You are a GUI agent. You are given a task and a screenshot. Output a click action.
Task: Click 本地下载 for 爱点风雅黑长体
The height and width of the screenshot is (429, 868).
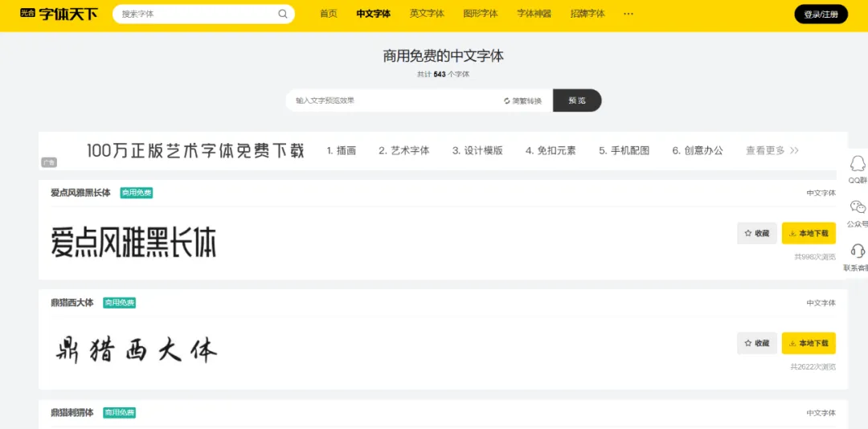pyautogui.click(x=809, y=233)
